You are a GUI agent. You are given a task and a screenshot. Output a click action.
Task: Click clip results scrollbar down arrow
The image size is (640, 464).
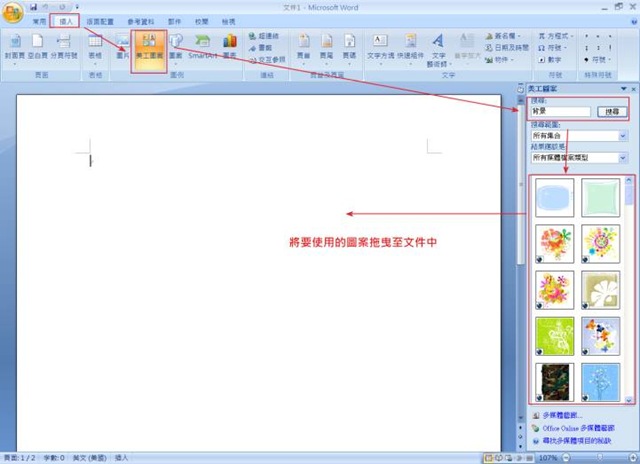coord(629,400)
